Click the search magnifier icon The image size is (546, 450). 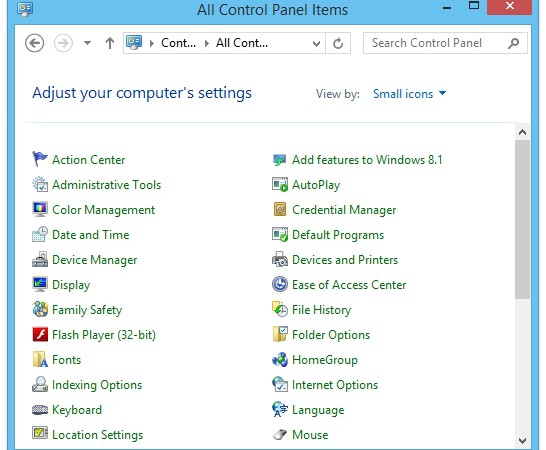click(x=513, y=43)
